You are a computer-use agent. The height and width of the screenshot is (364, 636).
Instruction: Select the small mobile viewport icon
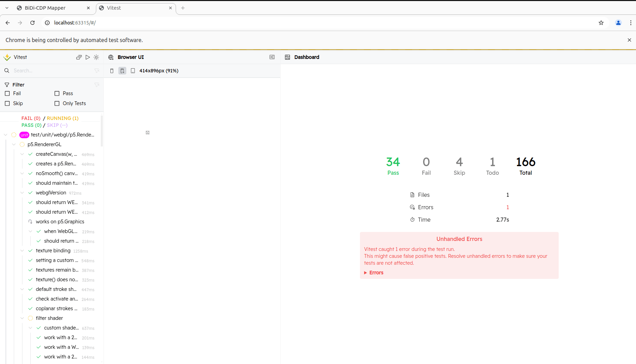pos(112,71)
